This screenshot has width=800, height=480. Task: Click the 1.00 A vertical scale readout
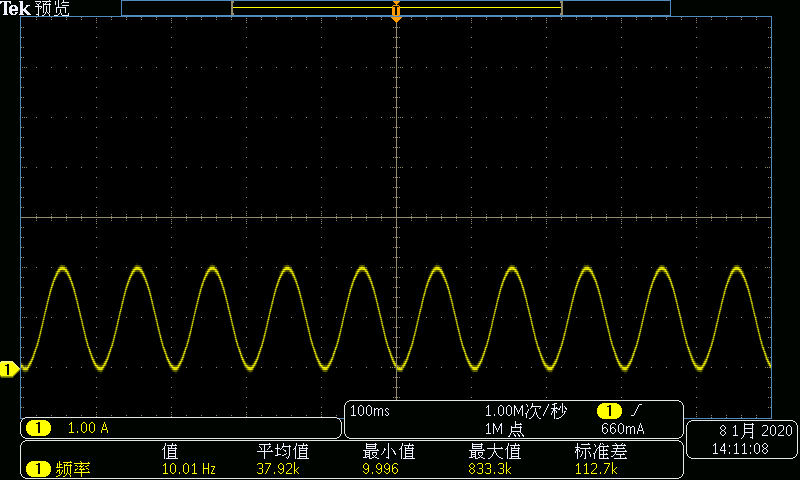point(88,428)
